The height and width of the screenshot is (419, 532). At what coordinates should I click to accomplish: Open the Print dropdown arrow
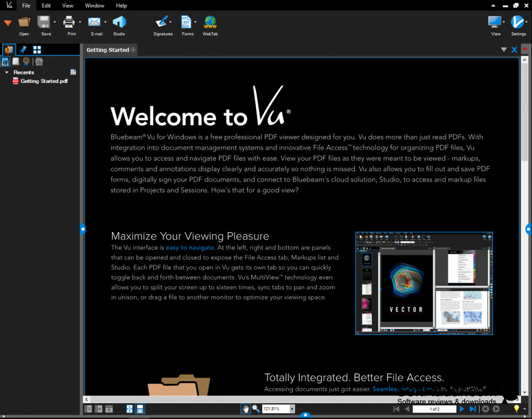coord(80,22)
